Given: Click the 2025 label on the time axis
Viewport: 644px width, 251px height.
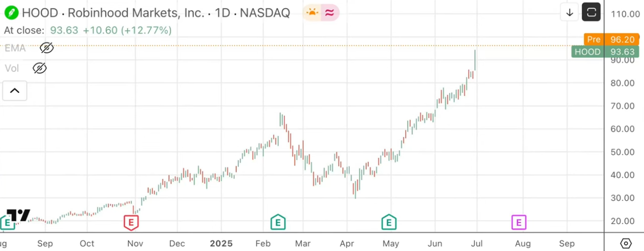Looking at the screenshot, I should point(221,244).
